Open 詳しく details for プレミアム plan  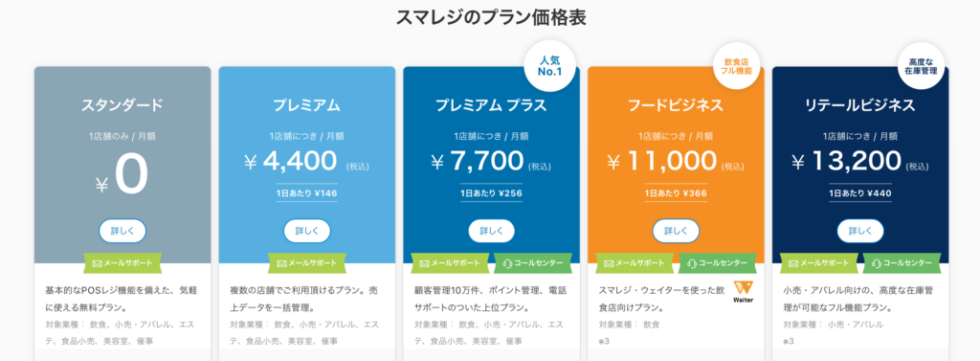[307, 231]
